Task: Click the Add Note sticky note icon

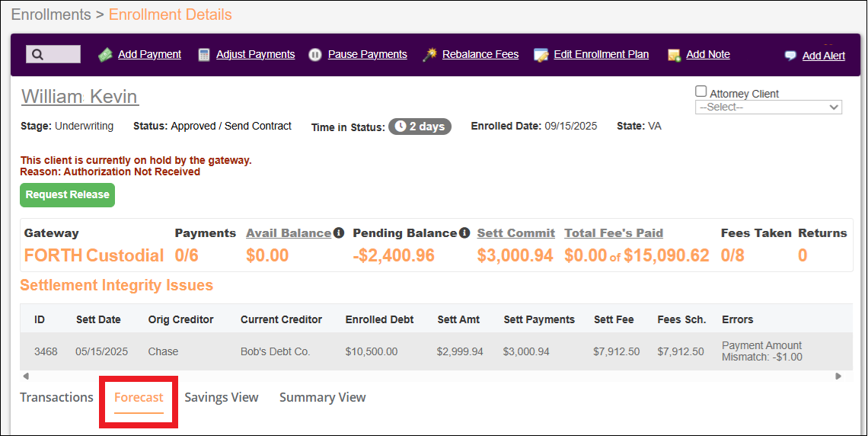Action: point(674,55)
